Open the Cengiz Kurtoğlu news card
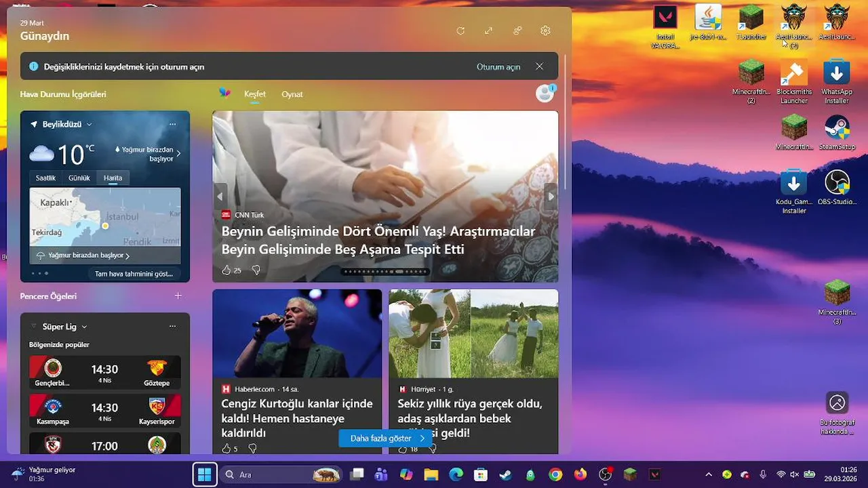The width and height of the screenshot is (868, 488). [x=297, y=371]
